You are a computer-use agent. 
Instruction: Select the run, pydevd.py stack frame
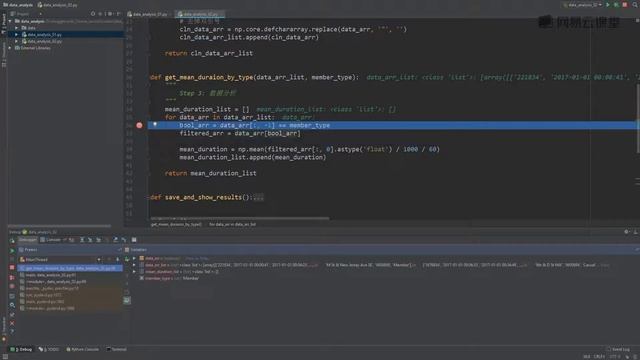70,295
